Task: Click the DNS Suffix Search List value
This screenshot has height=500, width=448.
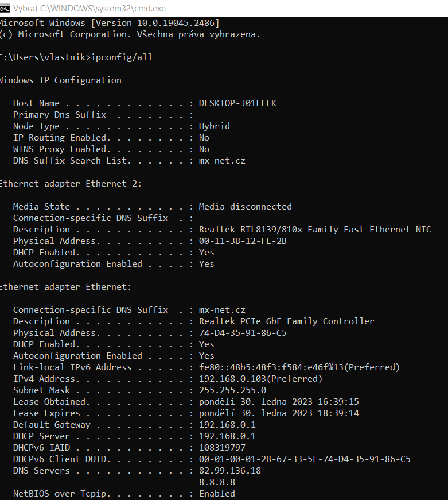Action: [222, 161]
